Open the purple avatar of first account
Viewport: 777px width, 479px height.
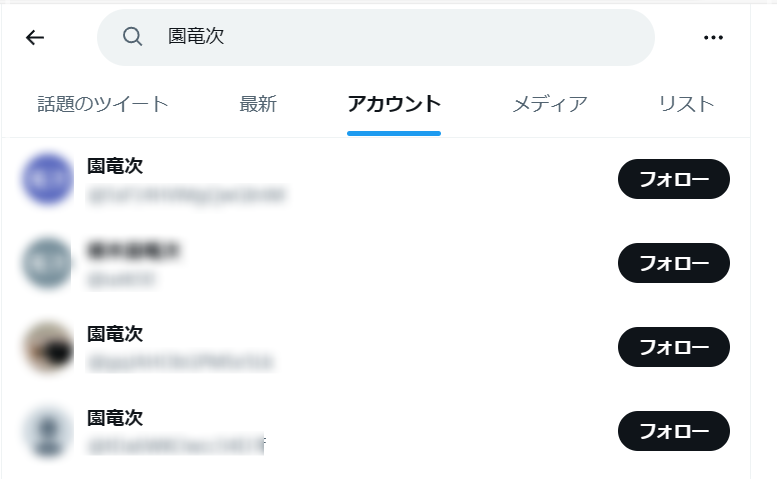[48, 179]
